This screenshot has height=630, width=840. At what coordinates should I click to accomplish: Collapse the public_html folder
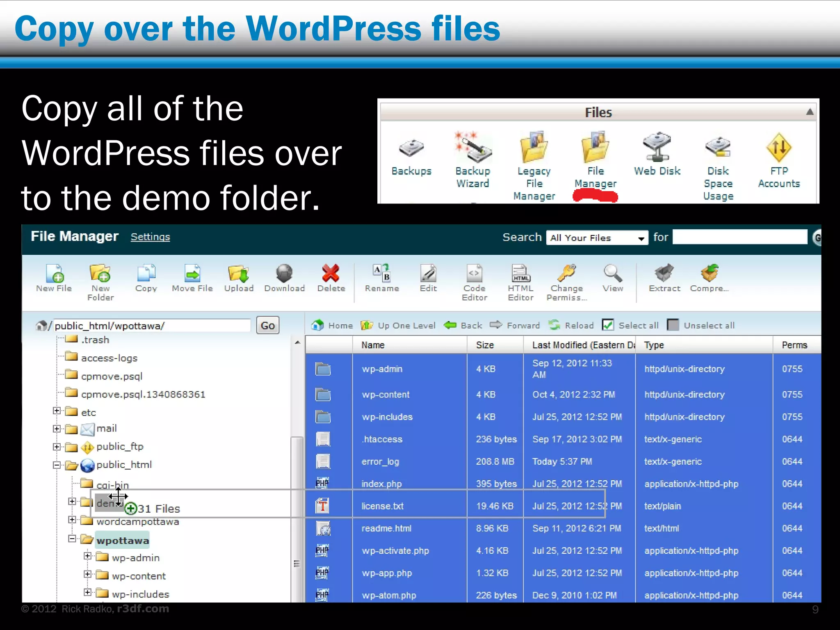coord(57,465)
